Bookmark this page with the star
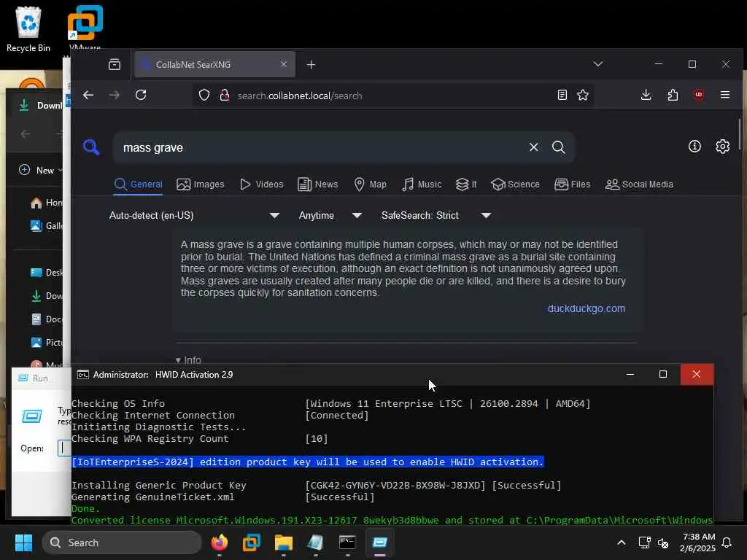The width and height of the screenshot is (747, 560). (x=583, y=96)
